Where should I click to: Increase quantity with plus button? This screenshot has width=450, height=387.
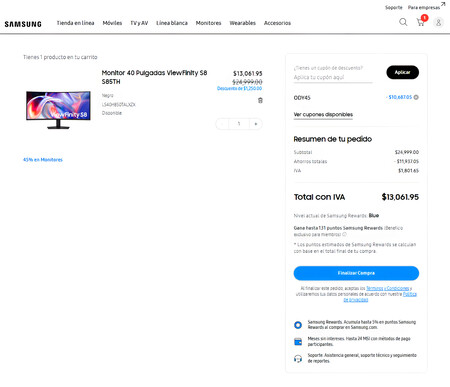click(x=256, y=124)
